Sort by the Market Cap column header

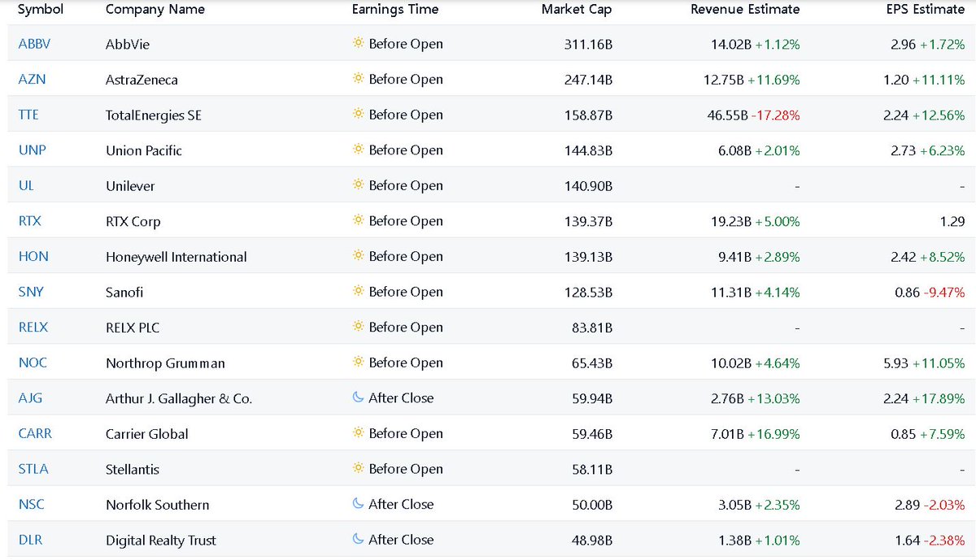(577, 10)
